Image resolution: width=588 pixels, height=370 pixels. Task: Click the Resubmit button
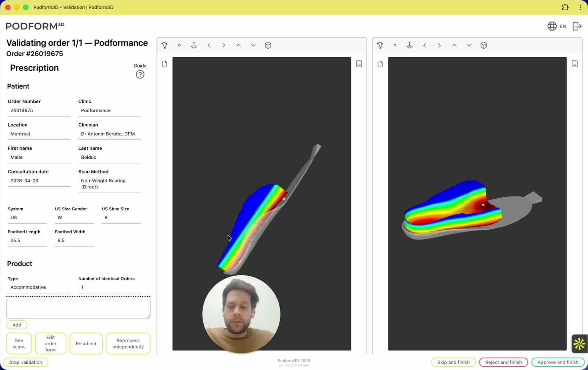point(86,344)
